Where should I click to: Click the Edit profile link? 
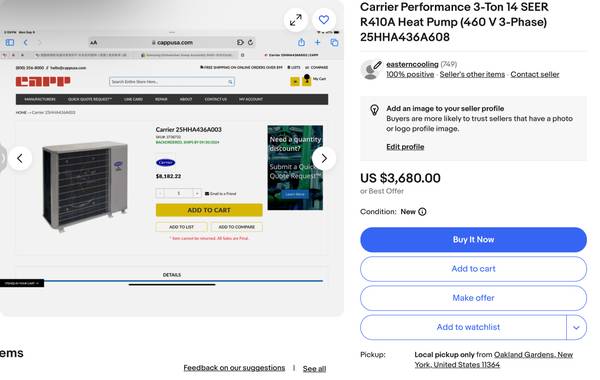[x=405, y=147]
